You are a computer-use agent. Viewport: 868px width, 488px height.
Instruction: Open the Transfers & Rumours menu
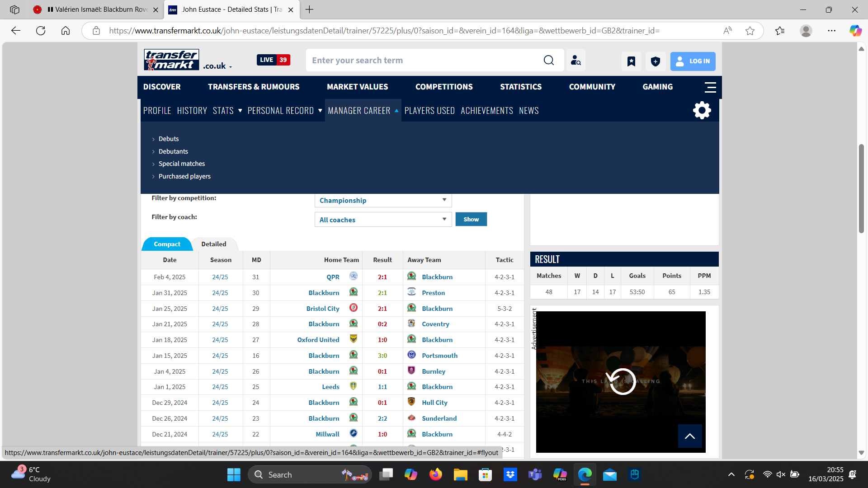[254, 87]
